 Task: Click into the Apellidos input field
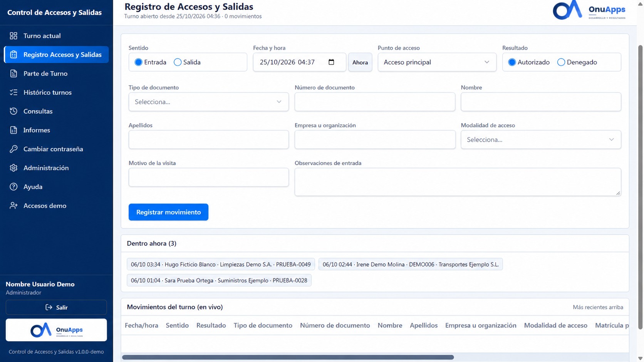coord(208,139)
